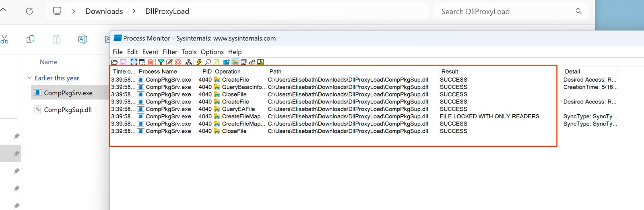
Task: Click the Highlight pencil icon
Action: [x=169, y=62]
